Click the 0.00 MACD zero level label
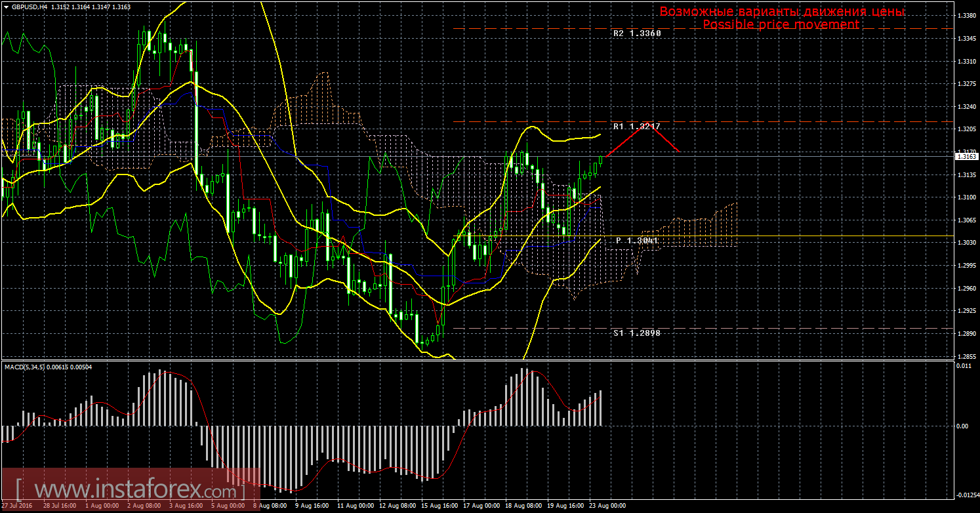Image resolution: width=980 pixels, height=513 pixels. click(961, 426)
